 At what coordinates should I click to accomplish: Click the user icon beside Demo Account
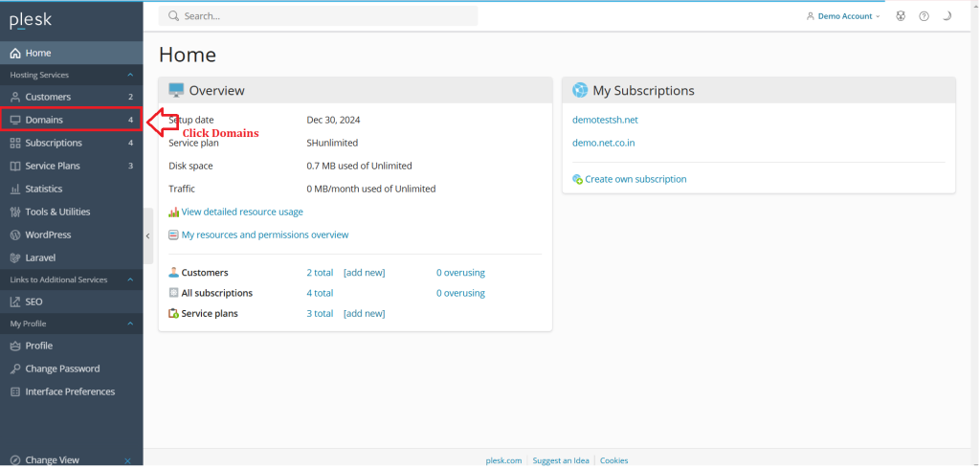click(x=811, y=16)
